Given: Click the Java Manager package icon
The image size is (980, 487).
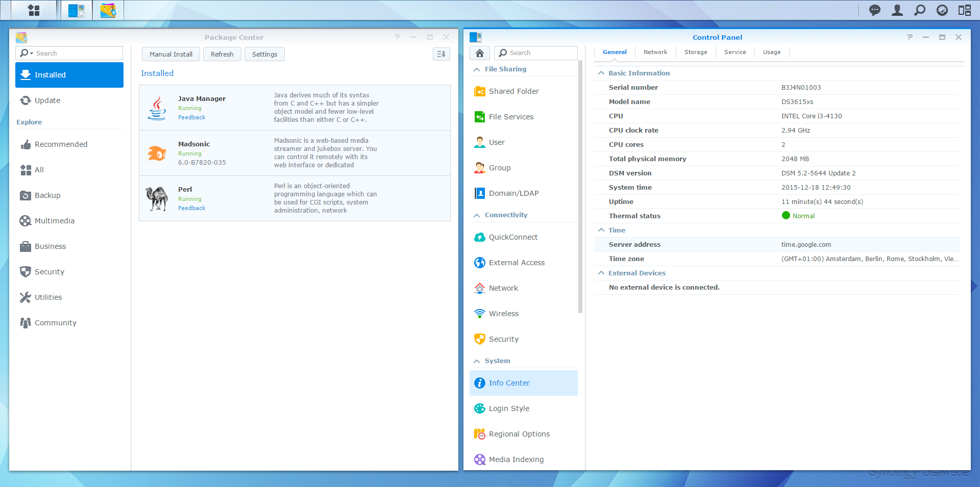Looking at the screenshot, I should pyautogui.click(x=157, y=108).
